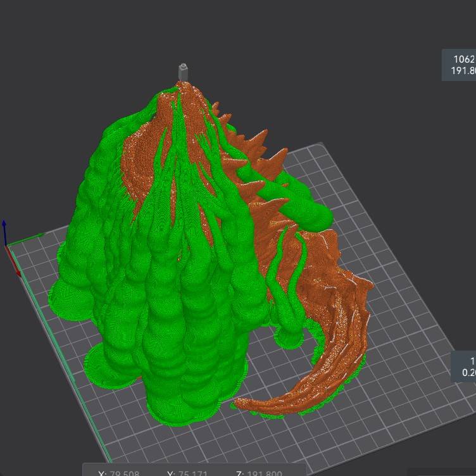The image size is (476, 476).
Task: Click the "Y: 75.171" position readout
Action: coord(187,473)
